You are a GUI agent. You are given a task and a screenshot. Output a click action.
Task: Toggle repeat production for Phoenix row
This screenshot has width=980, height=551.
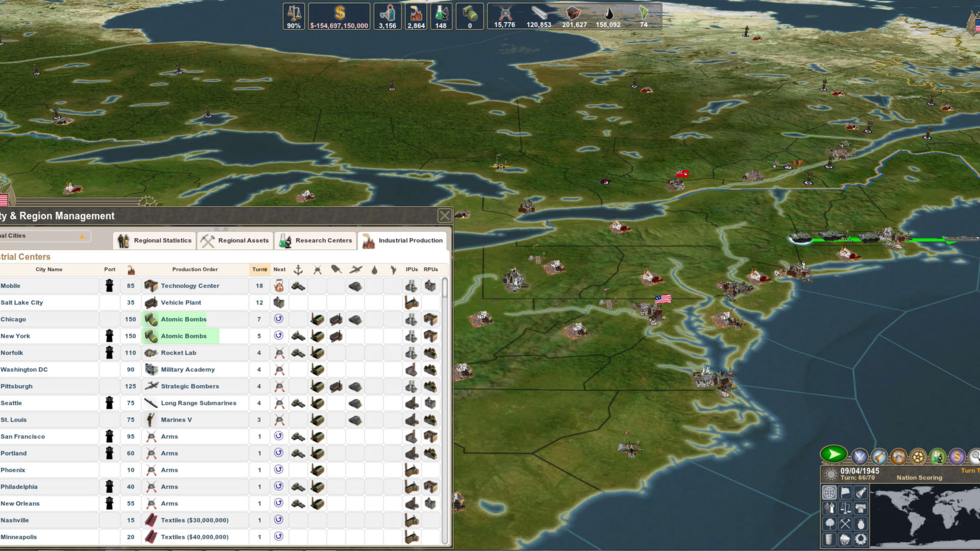tap(279, 470)
